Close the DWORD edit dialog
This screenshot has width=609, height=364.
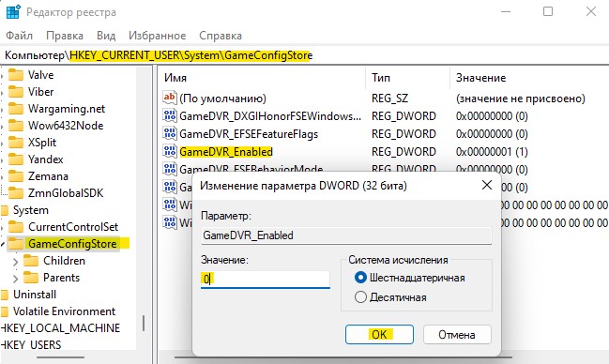click(x=487, y=185)
